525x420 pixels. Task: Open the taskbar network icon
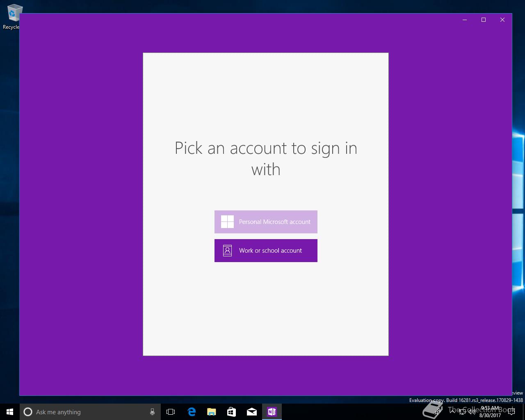point(462,412)
